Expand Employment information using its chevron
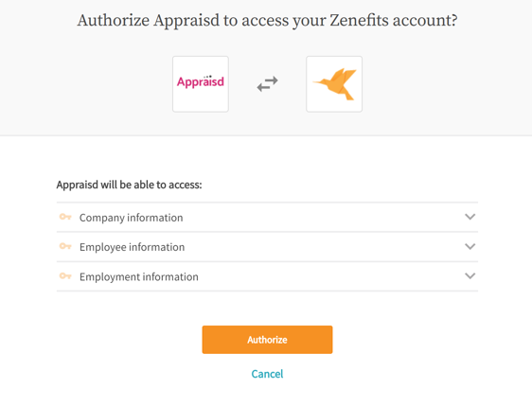The width and height of the screenshot is (532, 406). click(x=470, y=276)
